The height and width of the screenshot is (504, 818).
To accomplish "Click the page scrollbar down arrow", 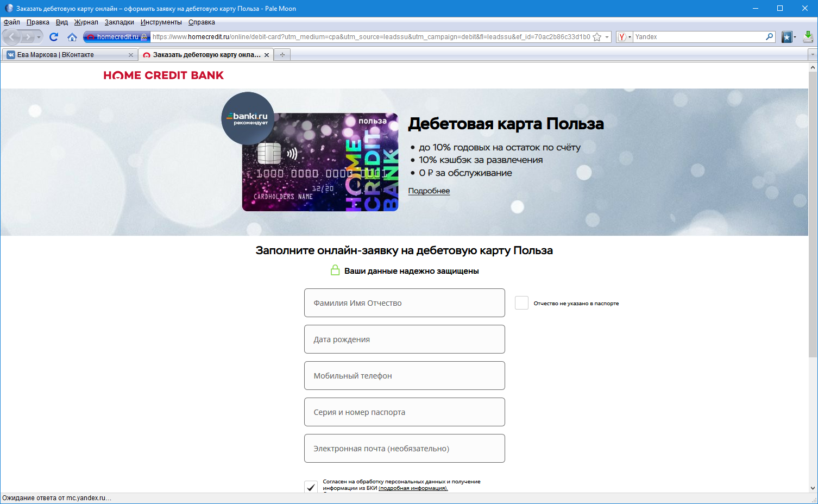I will (x=813, y=488).
